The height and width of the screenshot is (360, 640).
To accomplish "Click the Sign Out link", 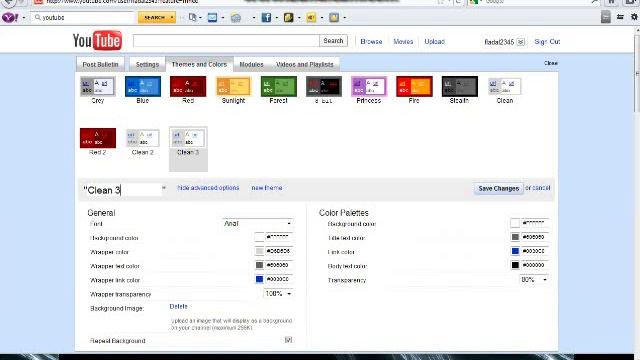I will (x=547, y=42).
